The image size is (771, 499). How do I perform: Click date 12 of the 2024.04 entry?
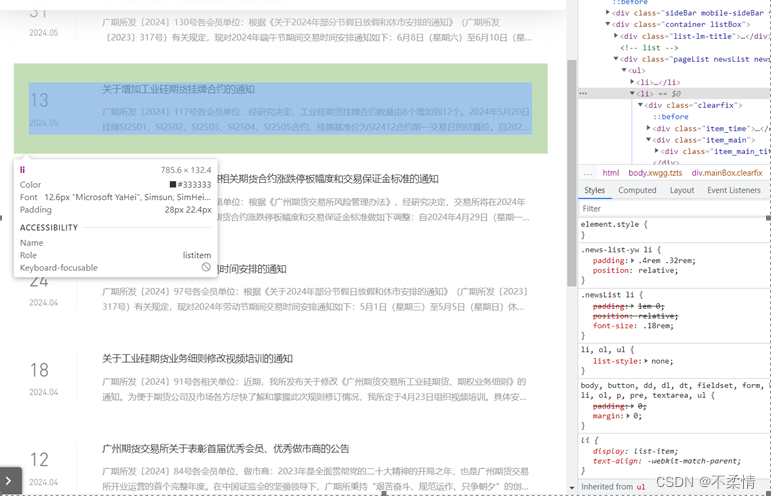[x=39, y=460]
